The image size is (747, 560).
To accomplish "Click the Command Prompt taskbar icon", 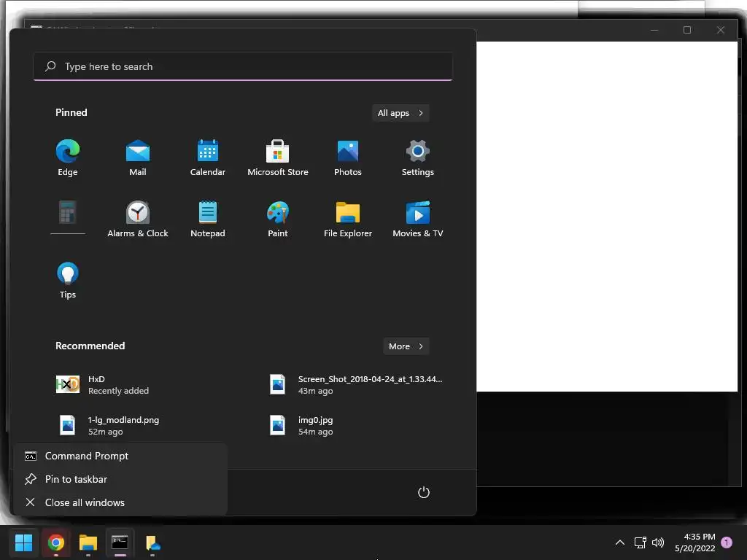I will (x=120, y=542).
